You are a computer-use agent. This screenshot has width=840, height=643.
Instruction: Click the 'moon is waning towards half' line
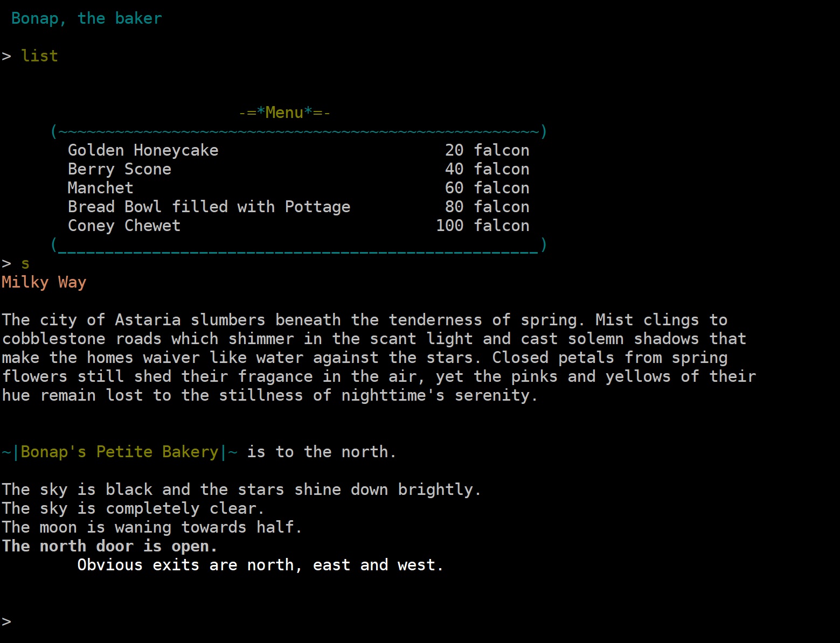(x=152, y=527)
